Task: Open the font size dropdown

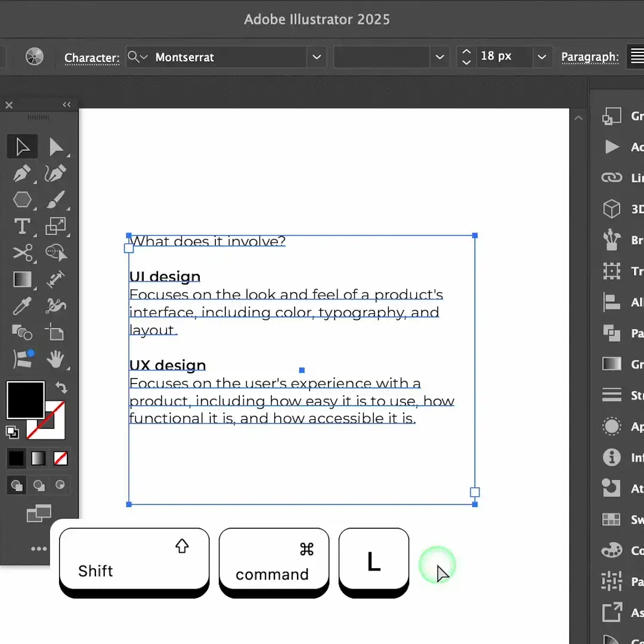Action: click(x=541, y=56)
